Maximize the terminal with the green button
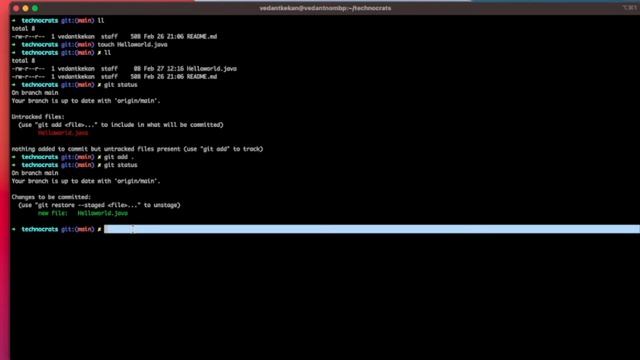The image size is (640, 360). click(35, 8)
